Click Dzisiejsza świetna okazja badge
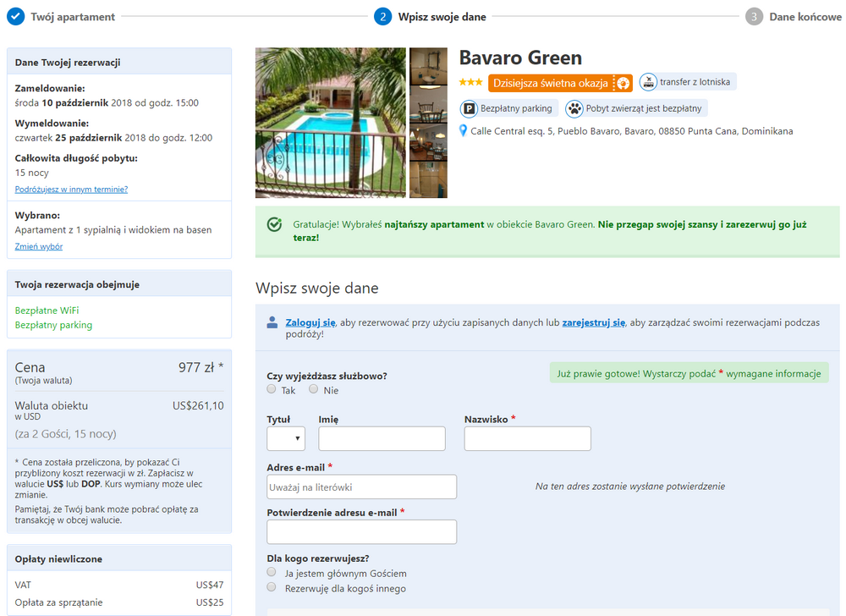The height and width of the screenshot is (616, 846). pos(560,83)
